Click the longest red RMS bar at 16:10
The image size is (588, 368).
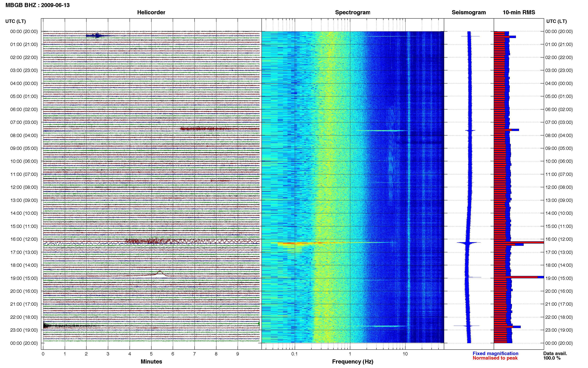(x=519, y=242)
